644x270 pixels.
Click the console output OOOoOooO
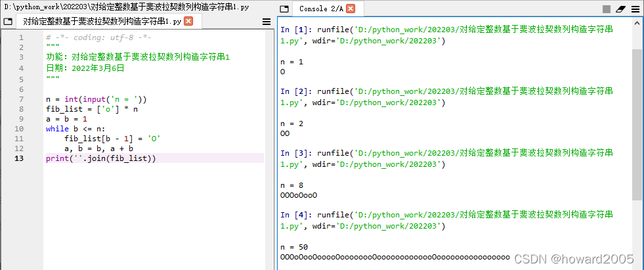pos(299,195)
